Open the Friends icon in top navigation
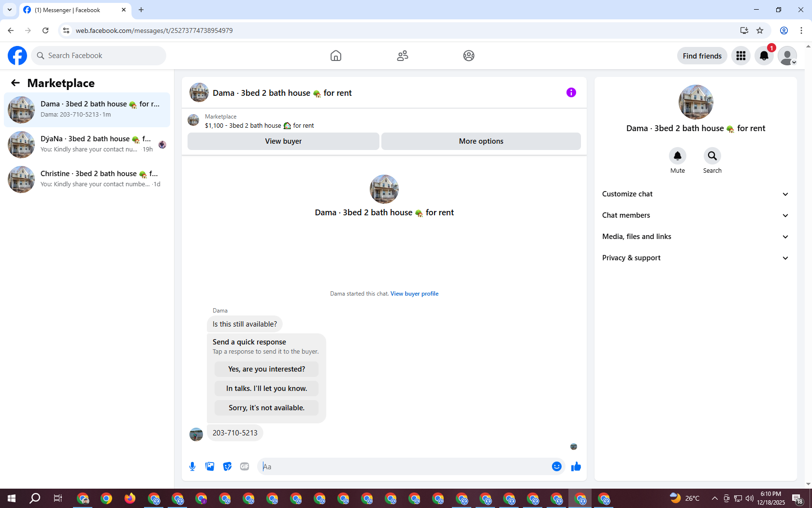 403,56
